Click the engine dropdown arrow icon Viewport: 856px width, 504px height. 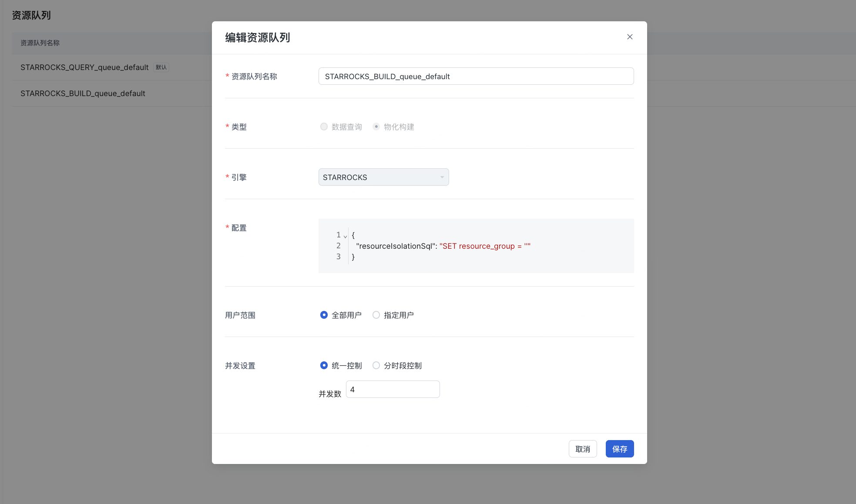pyautogui.click(x=442, y=177)
